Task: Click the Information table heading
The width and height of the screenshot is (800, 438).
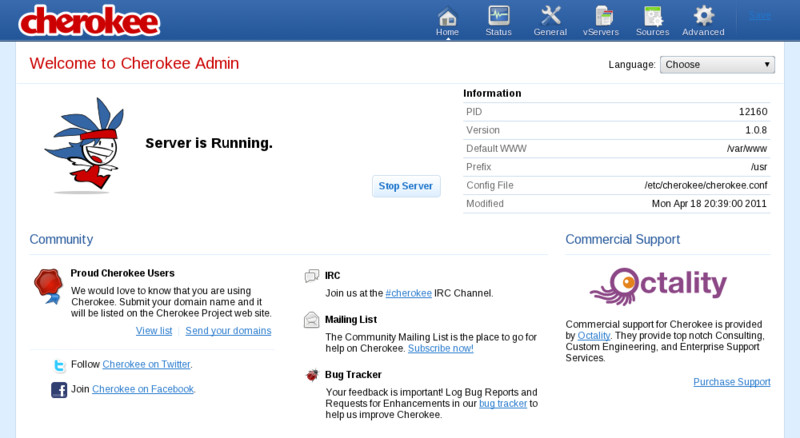Action: pos(492,93)
